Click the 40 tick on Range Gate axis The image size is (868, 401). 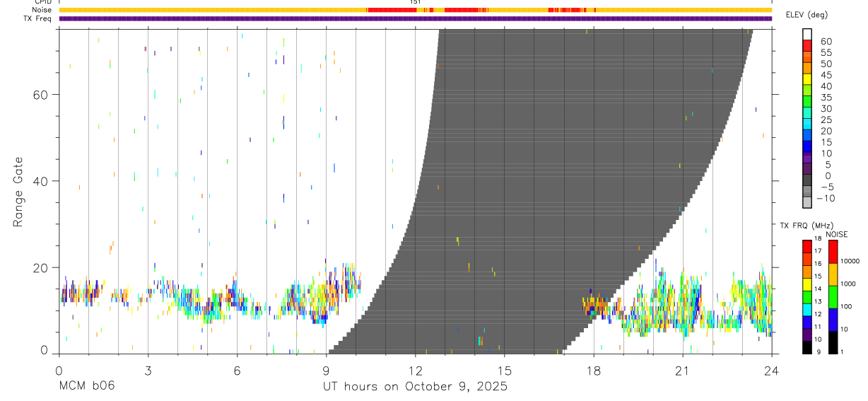click(x=40, y=181)
